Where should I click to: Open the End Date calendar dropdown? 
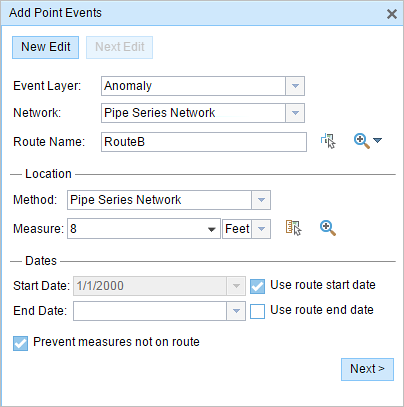[x=236, y=311]
